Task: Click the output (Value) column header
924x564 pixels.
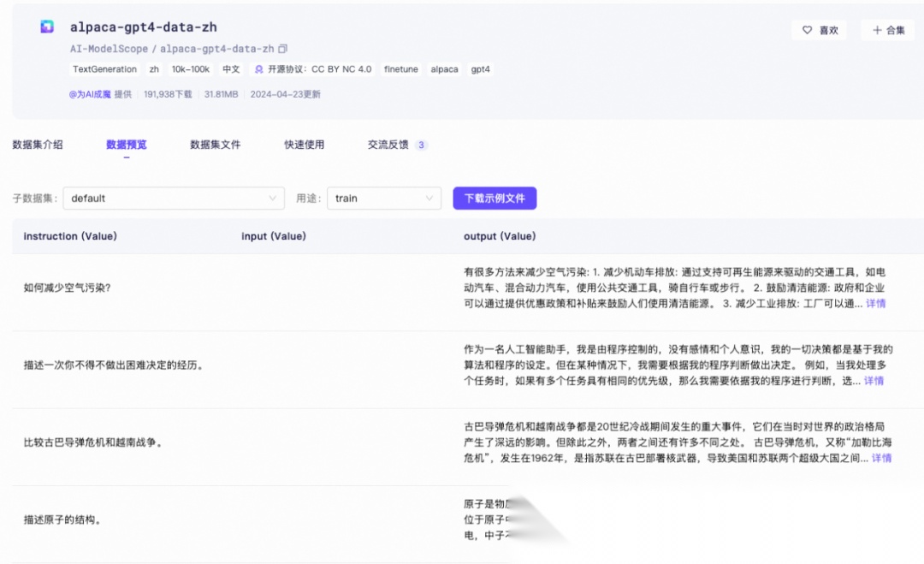Action: (500, 236)
